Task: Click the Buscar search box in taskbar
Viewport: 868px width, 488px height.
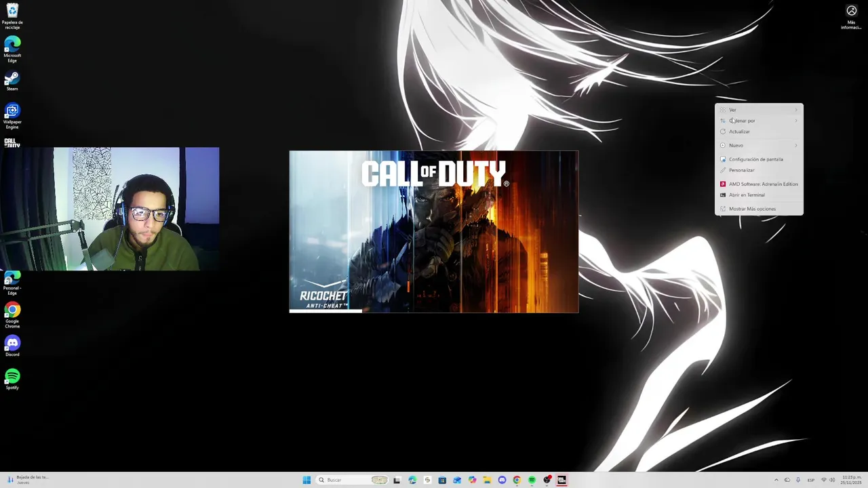Action: [x=352, y=480]
